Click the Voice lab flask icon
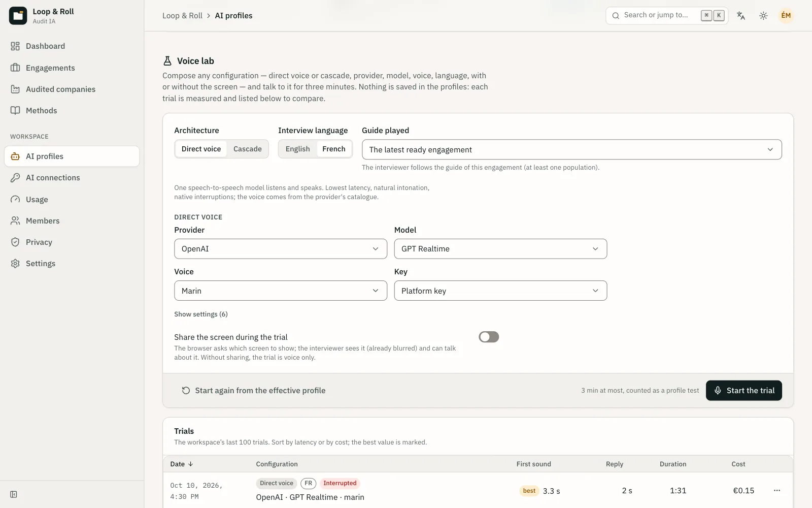 (167, 61)
